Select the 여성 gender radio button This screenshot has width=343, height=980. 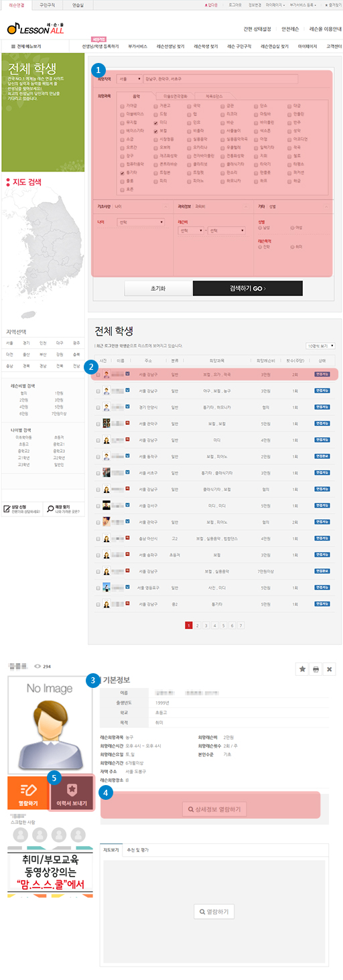coord(292,228)
